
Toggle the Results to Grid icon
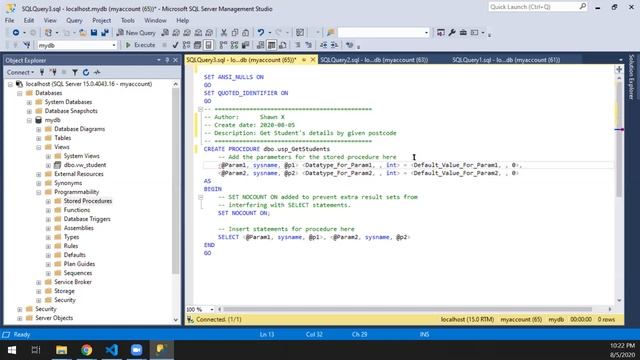tap(271, 45)
